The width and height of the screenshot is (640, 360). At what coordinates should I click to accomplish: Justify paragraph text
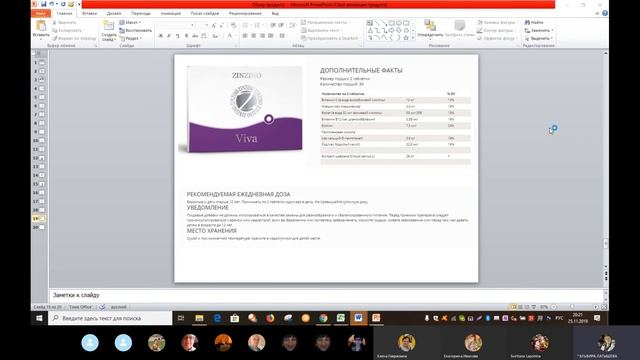pyautogui.click(x=271, y=36)
